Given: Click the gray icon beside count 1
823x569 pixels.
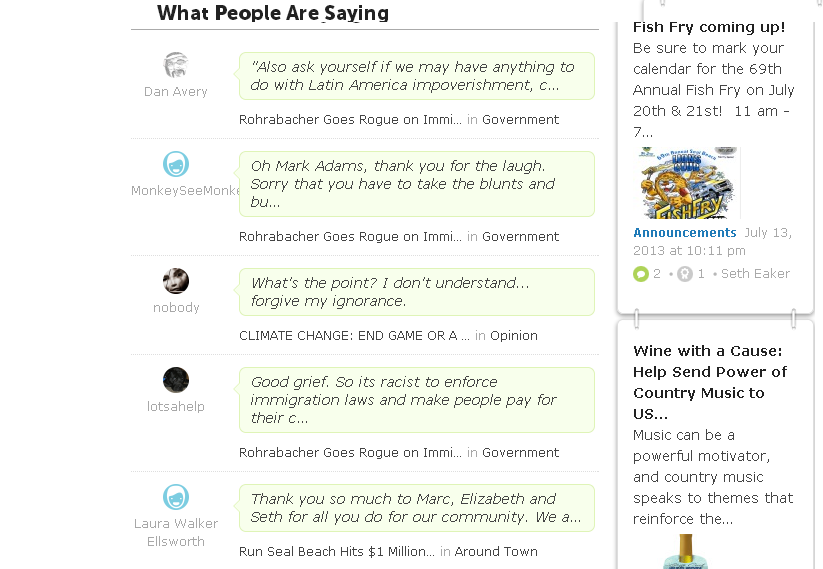Looking at the screenshot, I should (x=685, y=274).
